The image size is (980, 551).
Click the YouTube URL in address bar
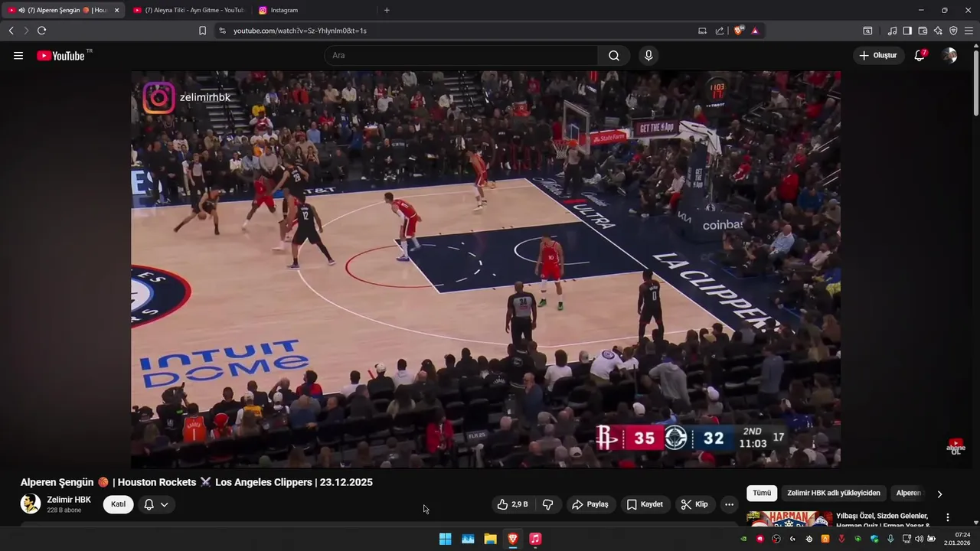coord(300,31)
